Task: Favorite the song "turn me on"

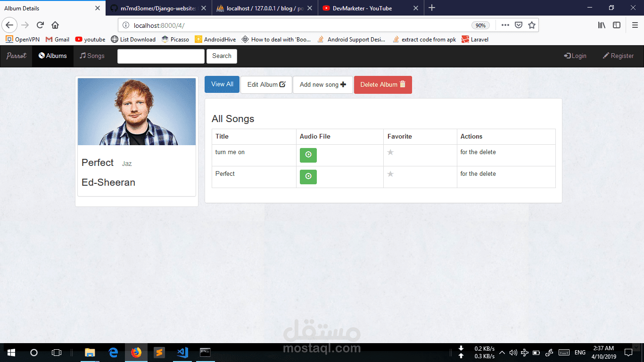Action: pyautogui.click(x=390, y=152)
